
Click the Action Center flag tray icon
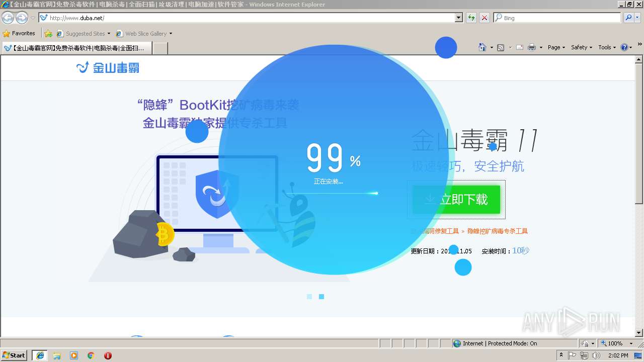click(x=572, y=355)
